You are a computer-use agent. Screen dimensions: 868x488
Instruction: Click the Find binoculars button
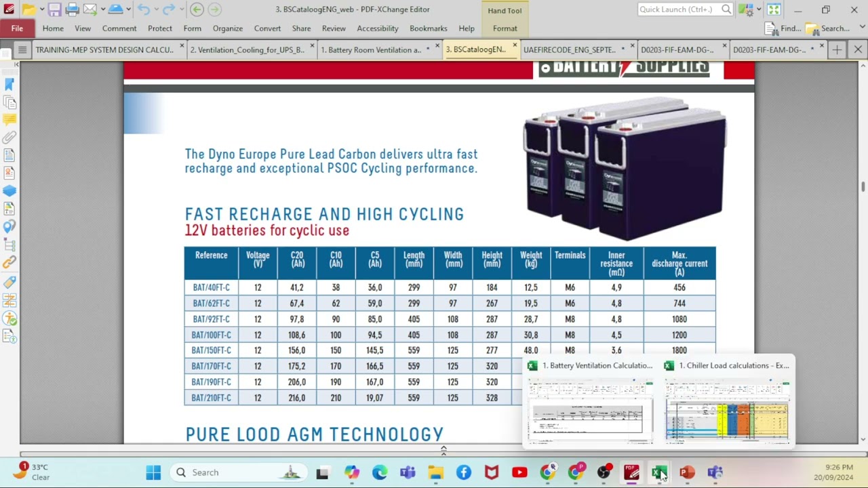coord(783,28)
